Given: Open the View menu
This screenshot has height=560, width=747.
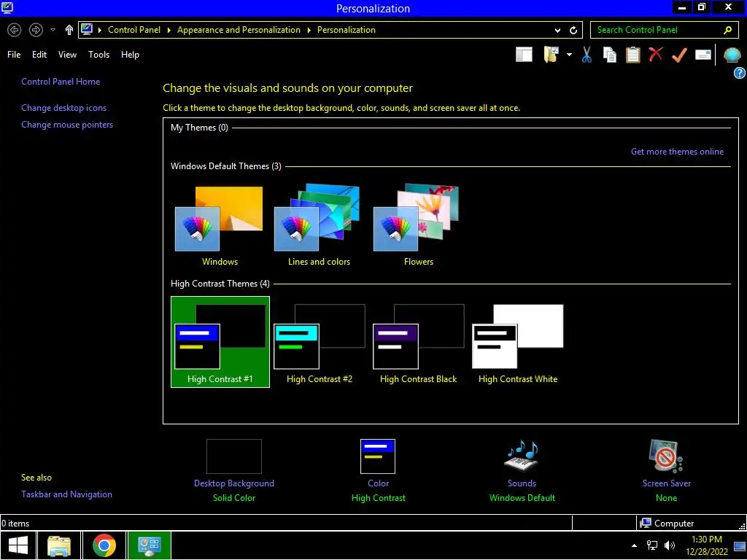Looking at the screenshot, I should click(x=67, y=55).
